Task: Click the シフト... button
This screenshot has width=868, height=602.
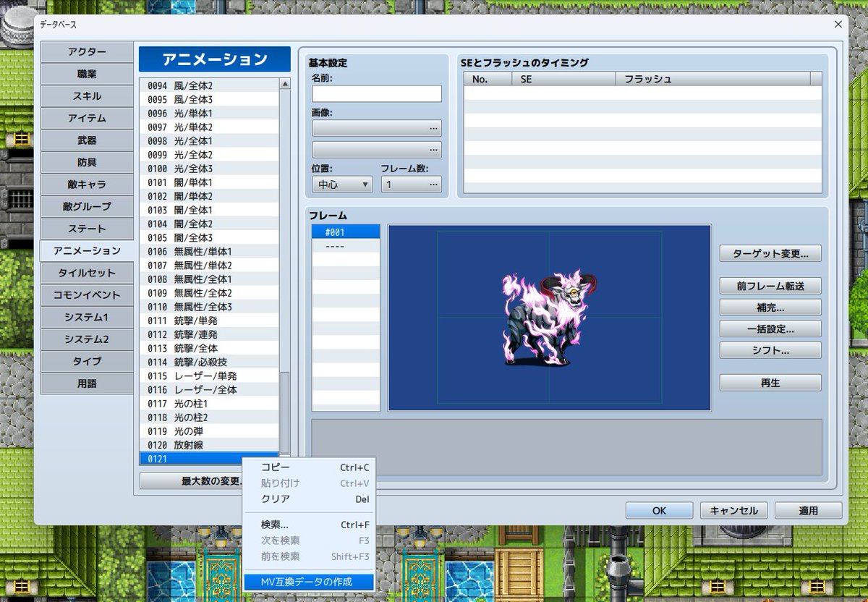Action: coord(770,350)
